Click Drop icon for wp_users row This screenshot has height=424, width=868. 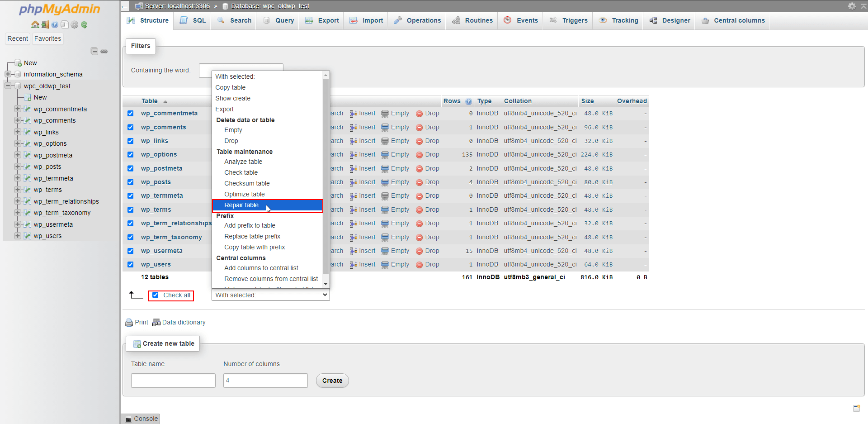tap(419, 265)
